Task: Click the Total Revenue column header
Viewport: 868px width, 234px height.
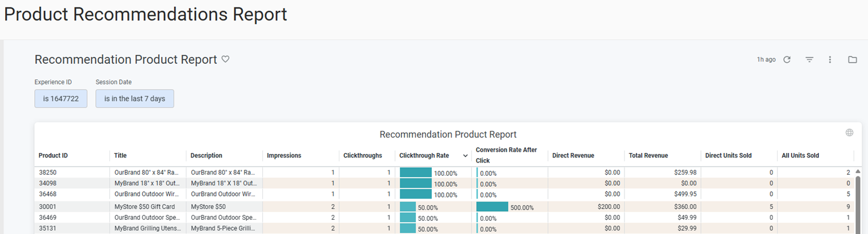Action: (x=648, y=156)
